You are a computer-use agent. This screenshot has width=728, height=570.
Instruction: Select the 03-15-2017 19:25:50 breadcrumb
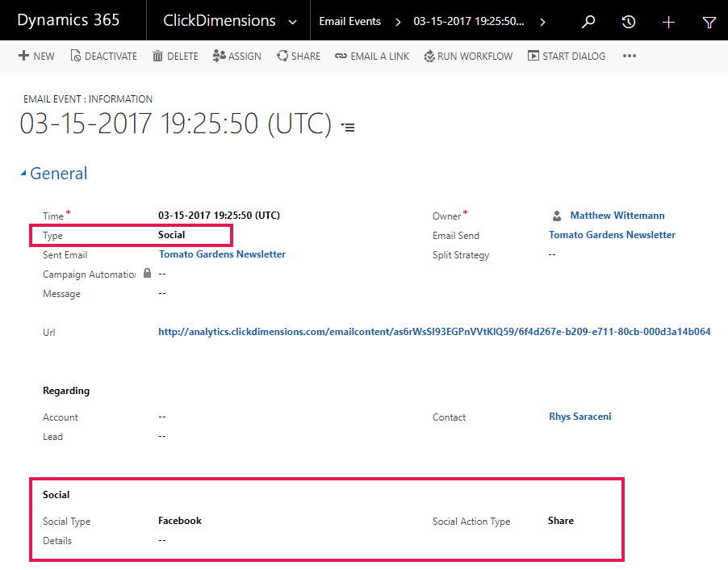[468, 21]
